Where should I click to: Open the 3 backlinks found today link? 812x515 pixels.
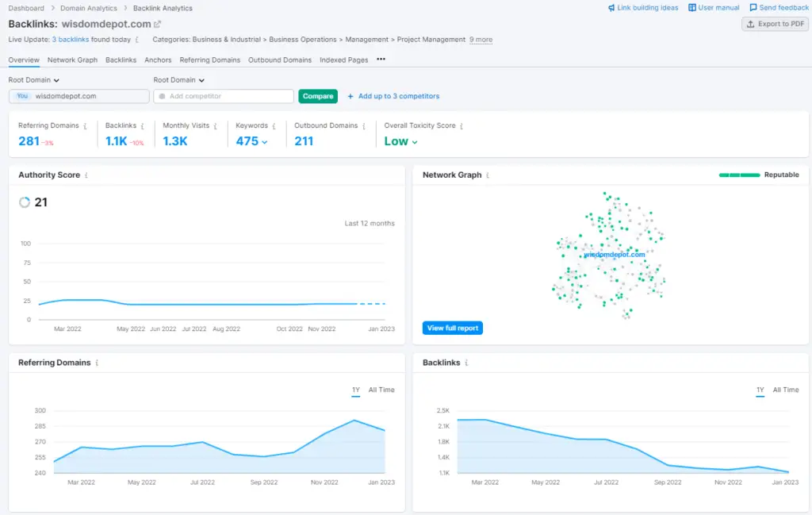(71, 40)
